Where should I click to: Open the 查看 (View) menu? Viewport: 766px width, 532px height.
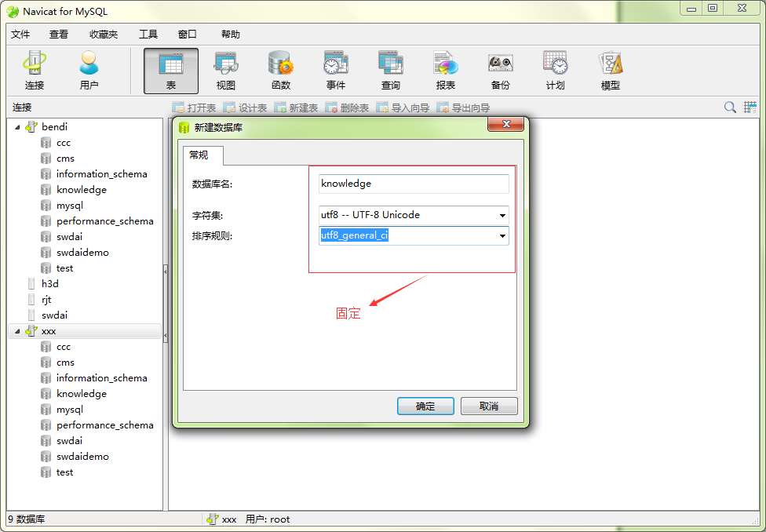coord(59,35)
